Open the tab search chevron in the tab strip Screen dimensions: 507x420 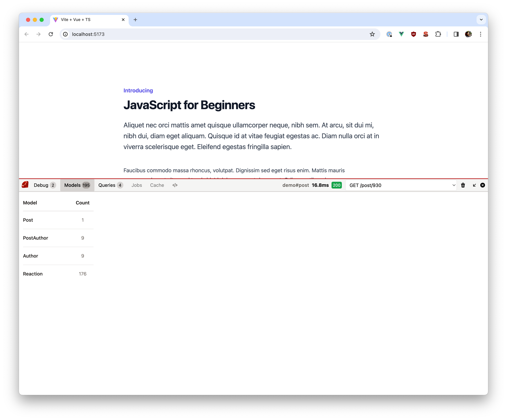481,20
